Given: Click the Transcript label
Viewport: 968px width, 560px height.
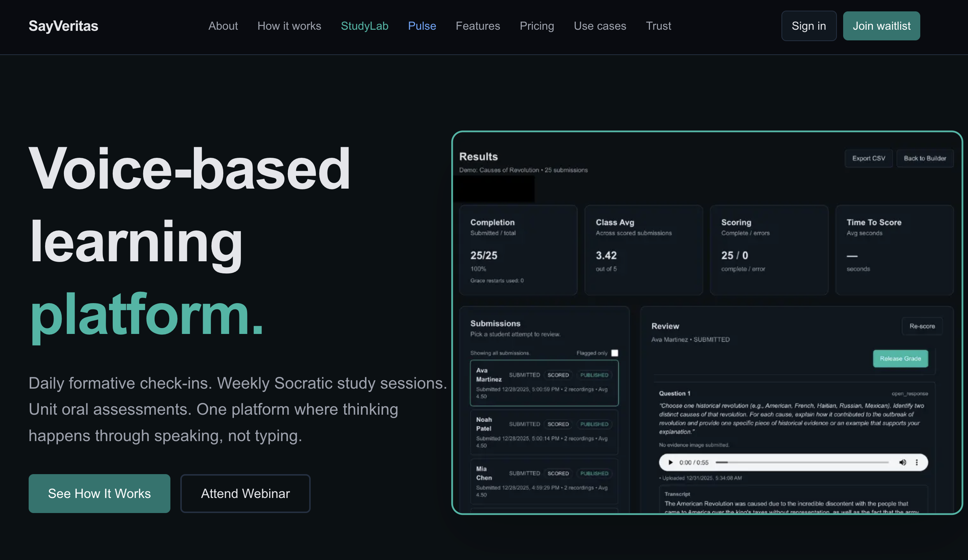Looking at the screenshot, I should (677, 494).
